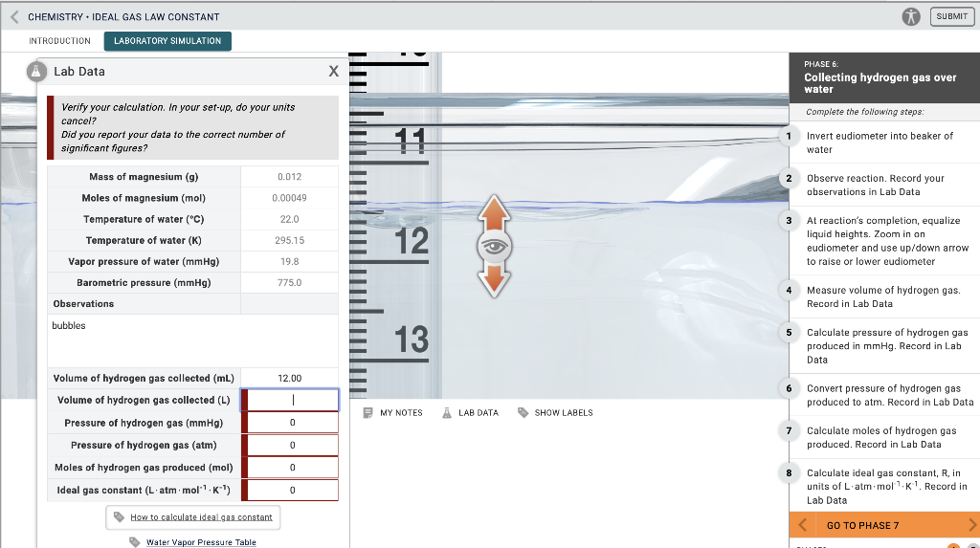The height and width of the screenshot is (548, 980).
Task: Click Temperature of water value 22.0
Action: pyautogui.click(x=289, y=219)
